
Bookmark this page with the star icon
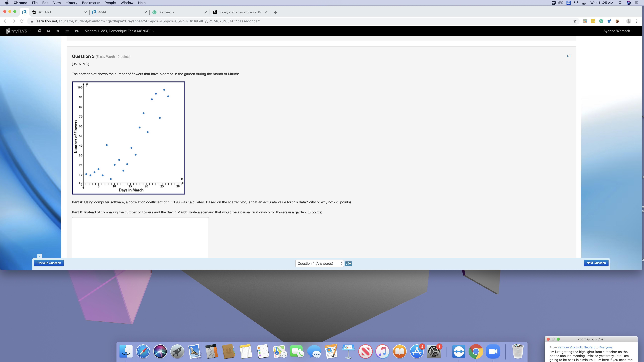click(575, 21)
